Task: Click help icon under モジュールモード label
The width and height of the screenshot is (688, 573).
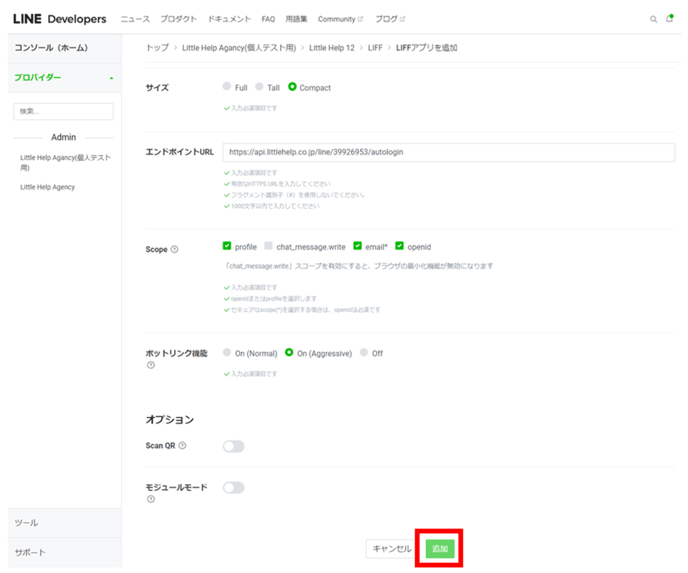Action: click(151, 499)
